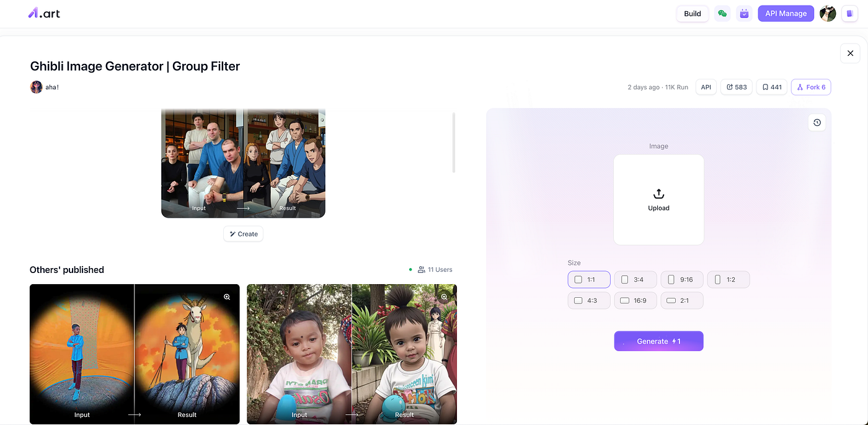
Task: Select the 3:4 size option
Action: coord(635,280)
